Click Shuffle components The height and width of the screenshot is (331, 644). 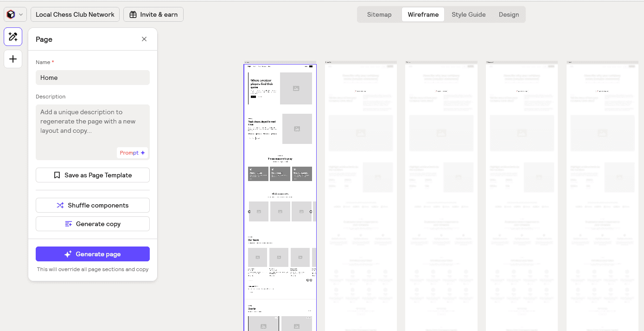coord(92,205)
